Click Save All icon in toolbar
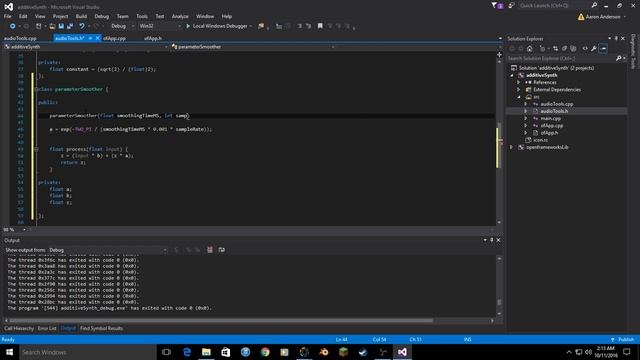The width and height of the screenshot is (640, 360). (x=70, y=26)
